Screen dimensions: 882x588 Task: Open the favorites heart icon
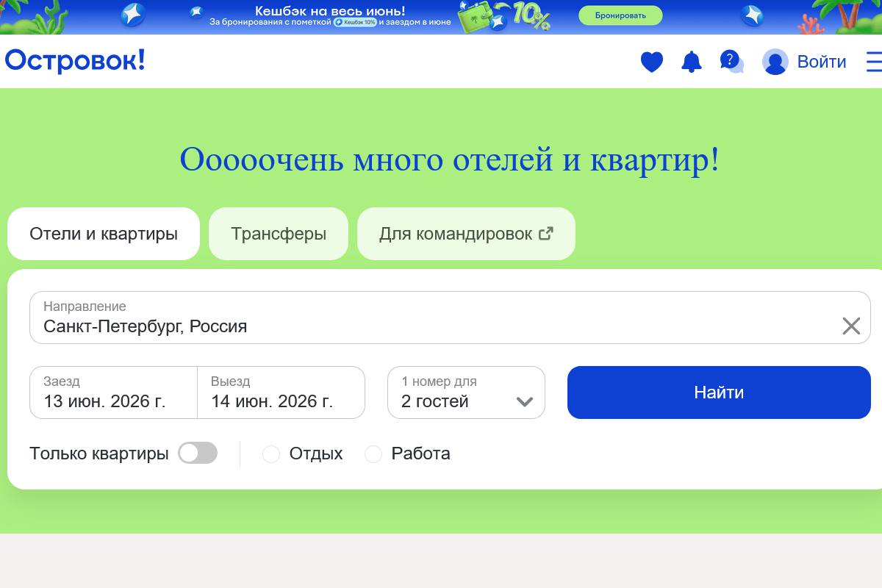[x=652, y=62]
